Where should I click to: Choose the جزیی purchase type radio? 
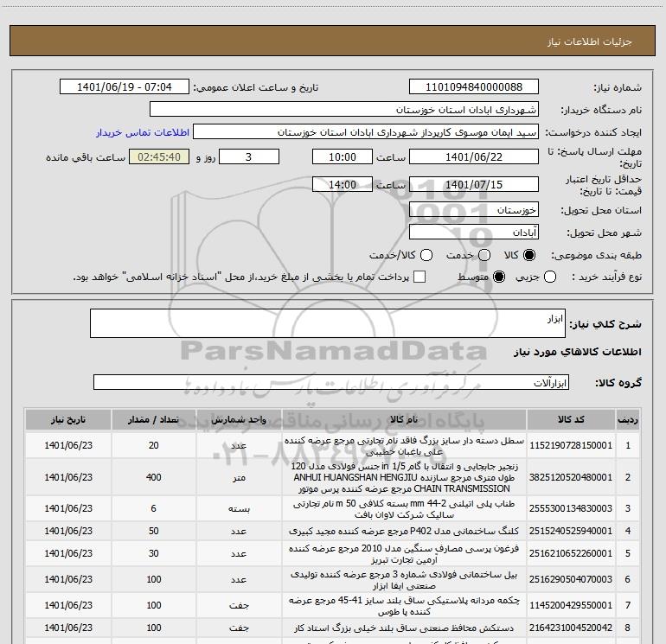(550, 277)
